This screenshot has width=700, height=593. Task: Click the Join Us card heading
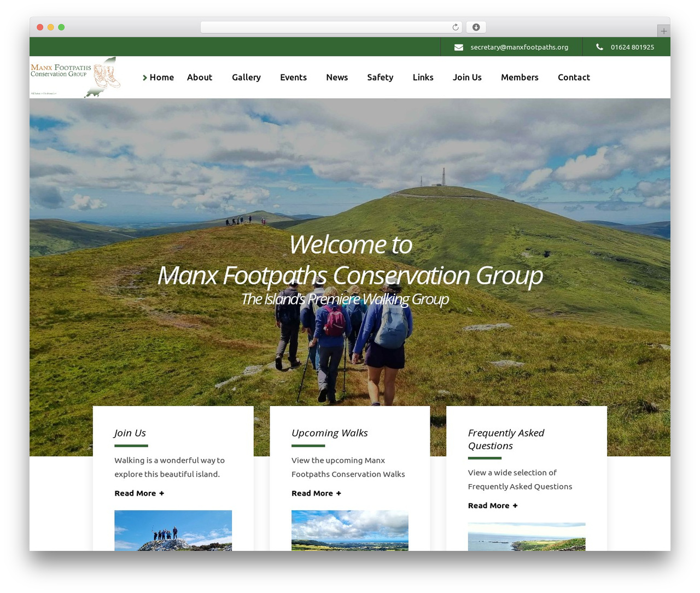coord(130,433)
